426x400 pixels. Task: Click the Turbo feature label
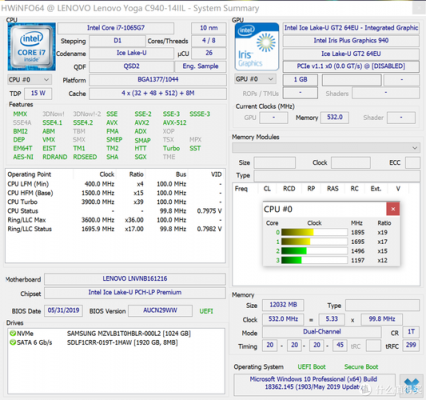pyautogui.click(x=171, y=148)
